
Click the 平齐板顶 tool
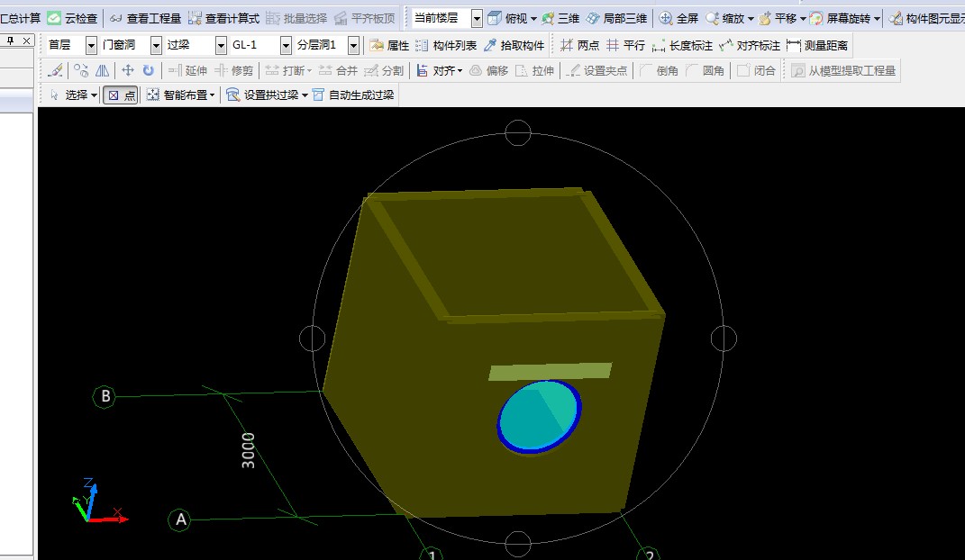point(364,18)
